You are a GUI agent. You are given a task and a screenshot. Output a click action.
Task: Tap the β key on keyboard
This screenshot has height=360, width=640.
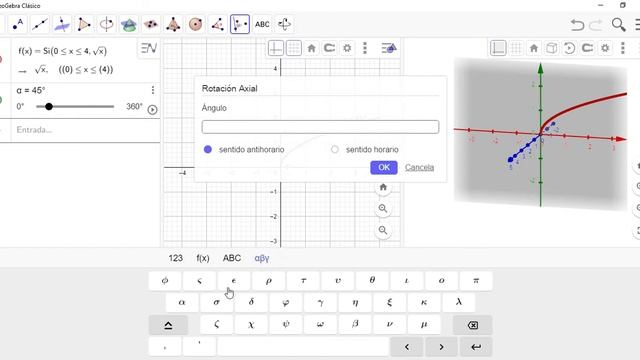355,324
